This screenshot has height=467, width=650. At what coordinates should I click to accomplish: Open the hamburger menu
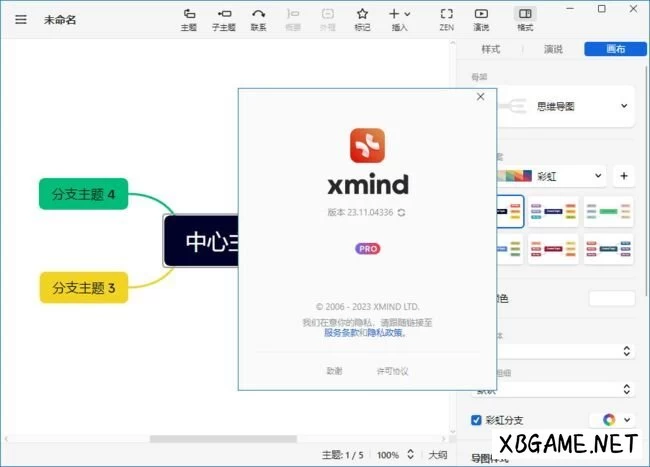(21, 19)
